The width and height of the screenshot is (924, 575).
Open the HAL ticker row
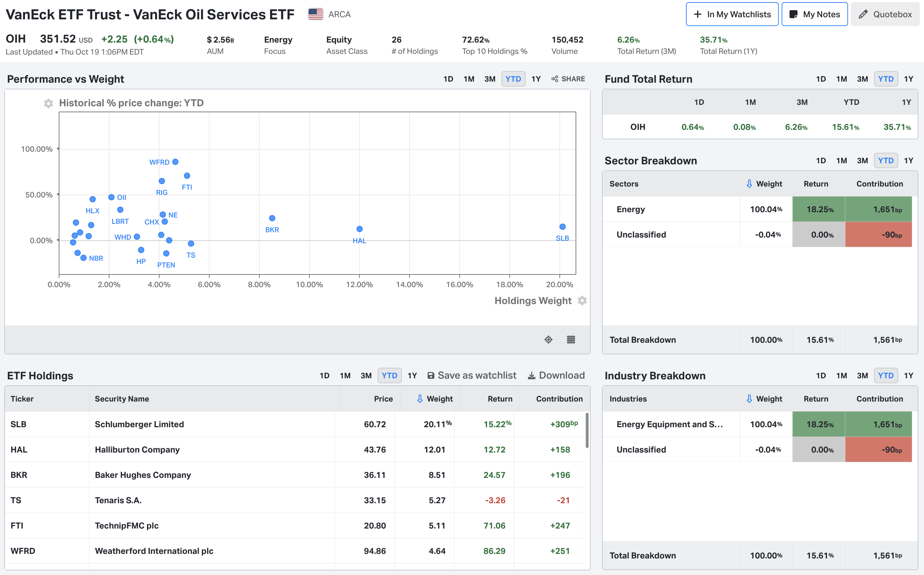[294, 449]
